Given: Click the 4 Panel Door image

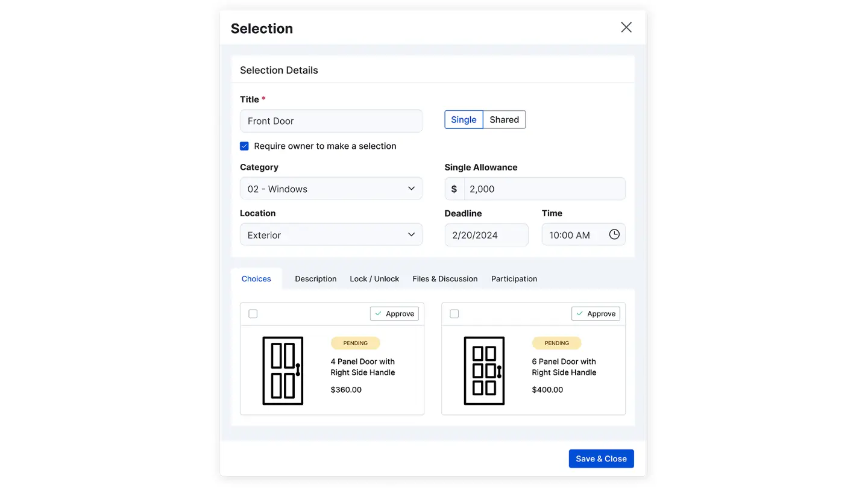Looking at the screenshot, I should [283, 371].
